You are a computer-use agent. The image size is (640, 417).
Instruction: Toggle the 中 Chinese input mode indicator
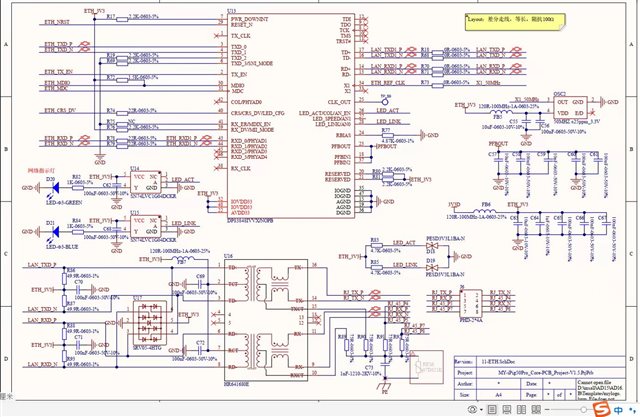coord(618,410)
